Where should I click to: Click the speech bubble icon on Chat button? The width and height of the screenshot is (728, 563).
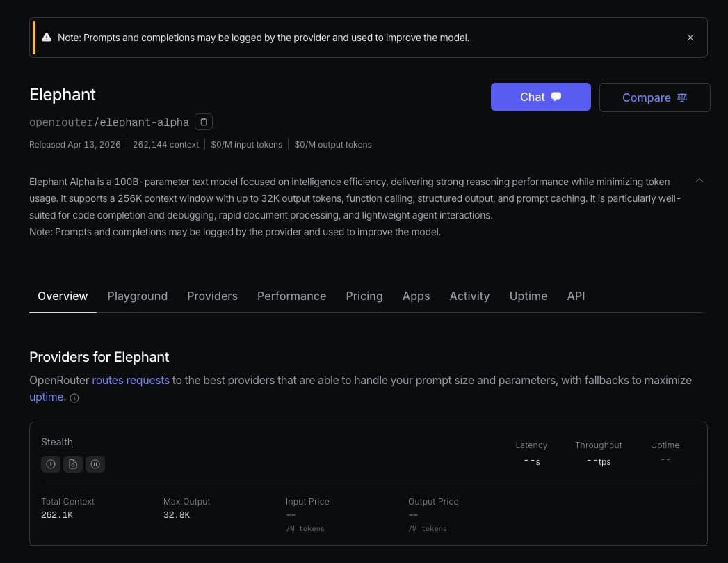[x=556, y=97]
